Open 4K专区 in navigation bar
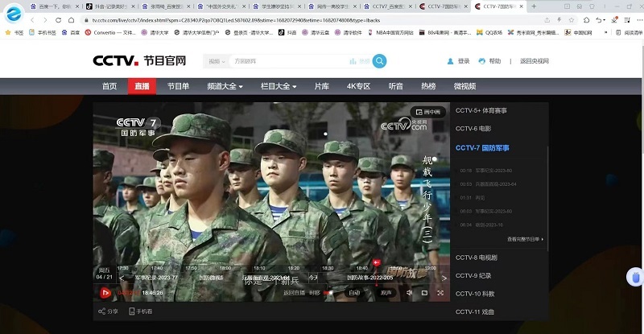The height and width of the screenshot is (334, 644). click(358, 86)
